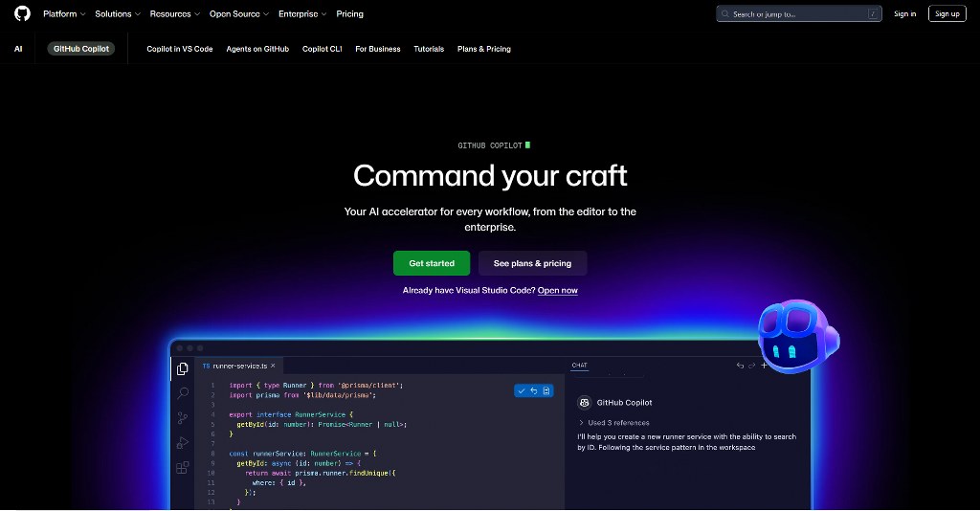
Task: Expand the Solutions dropdown menu
Action: [x=118, y=13]
